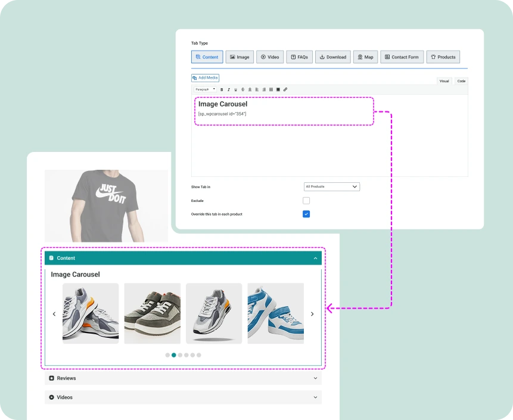Select the FAQs tab type
This screenshot has height=420, width=513.
pyautogui.click(x=299, y=57)
